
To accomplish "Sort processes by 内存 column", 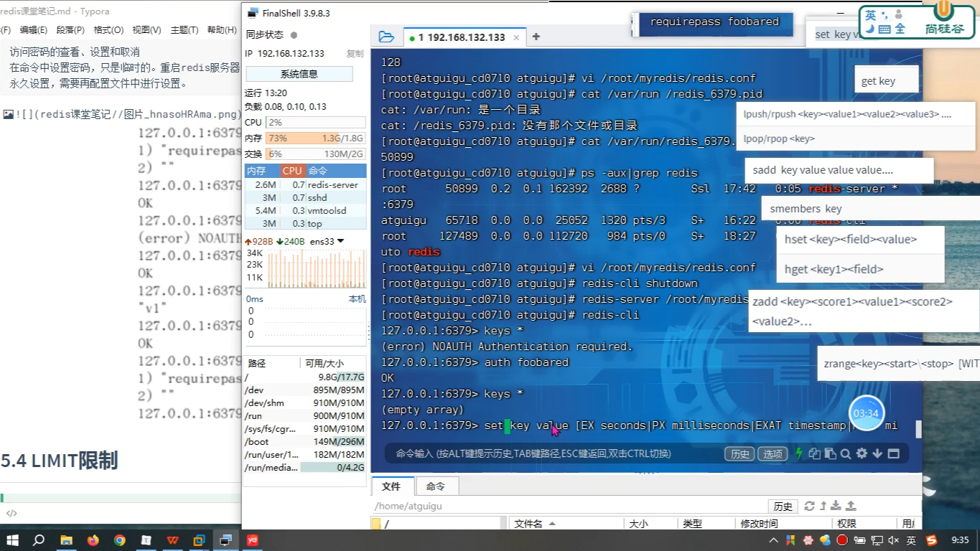I will [x=263, y=171].
